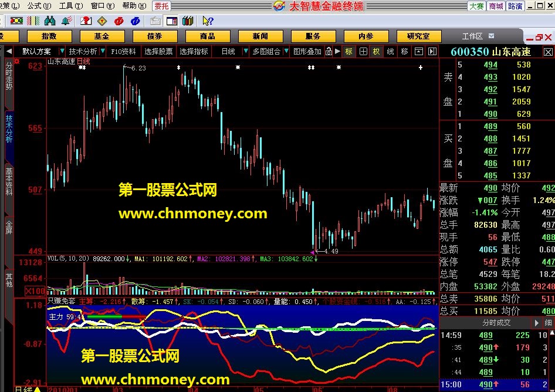Click the traffic light icon in the toolbar
This screenshot has height=392, width=555.
(x=16, y=21)
